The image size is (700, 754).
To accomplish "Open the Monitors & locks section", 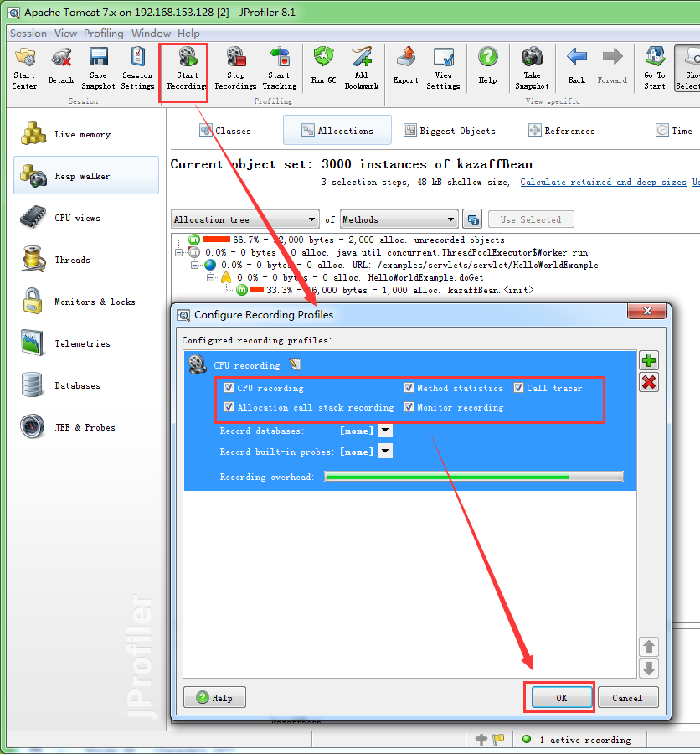I will pyautogui.click(x=86, y=302).
